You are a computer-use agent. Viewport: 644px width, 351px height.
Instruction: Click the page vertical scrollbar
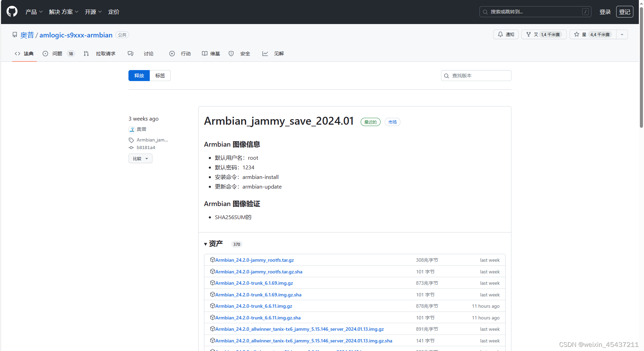click(641, 67)
